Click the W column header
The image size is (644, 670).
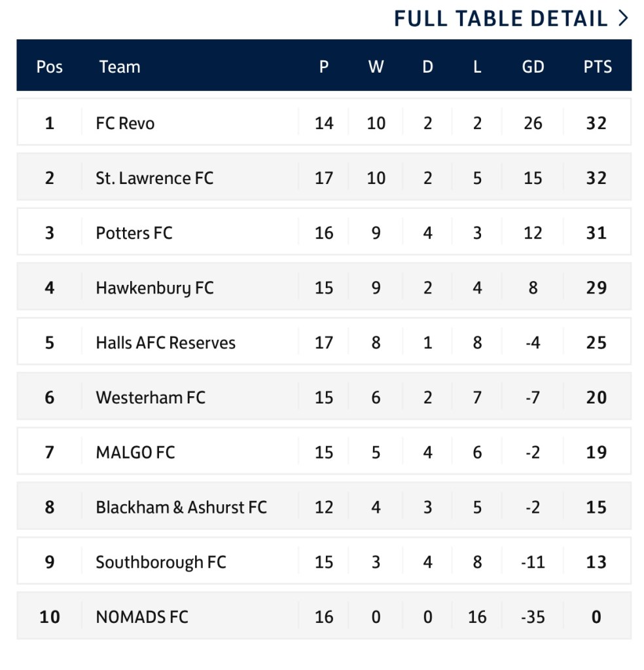point(376,67)
